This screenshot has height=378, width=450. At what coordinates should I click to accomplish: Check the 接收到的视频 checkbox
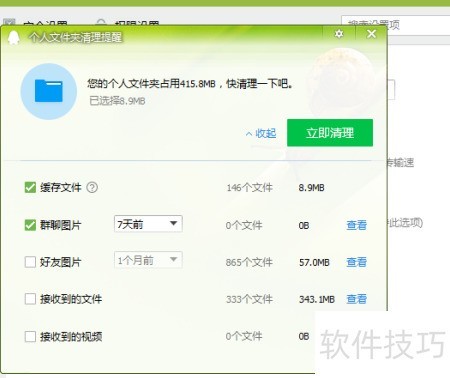pos(30,336)
